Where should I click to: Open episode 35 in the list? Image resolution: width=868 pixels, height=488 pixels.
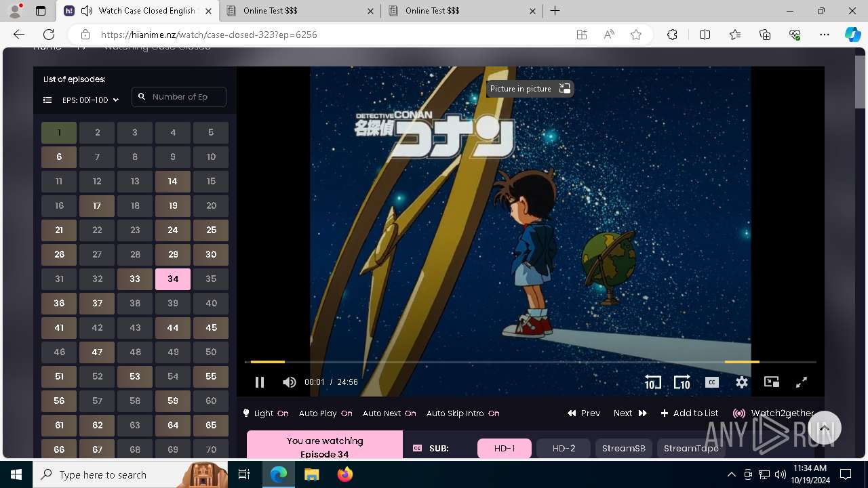tap(211, 279)
